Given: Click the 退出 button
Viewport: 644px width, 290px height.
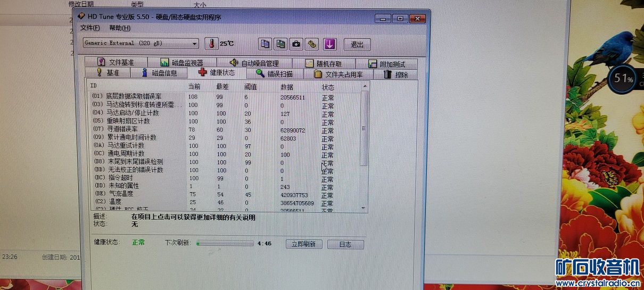Looking at the screenshot, I should click(x=357, y=44).
